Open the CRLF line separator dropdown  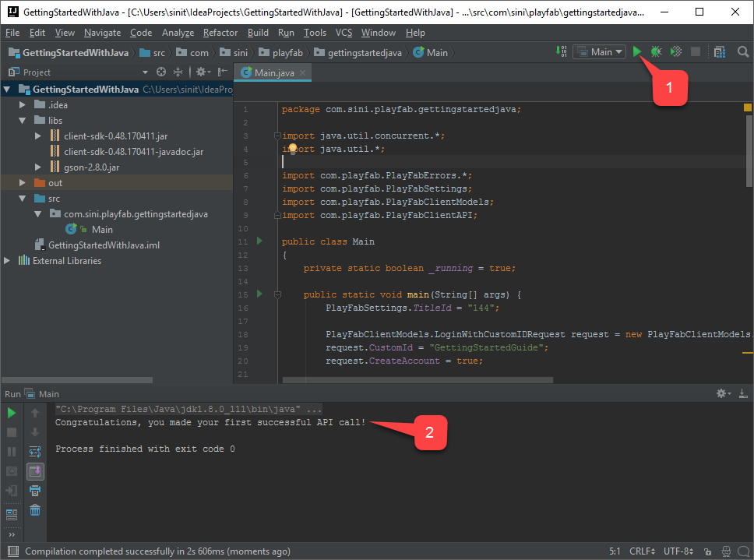point(642,551)
